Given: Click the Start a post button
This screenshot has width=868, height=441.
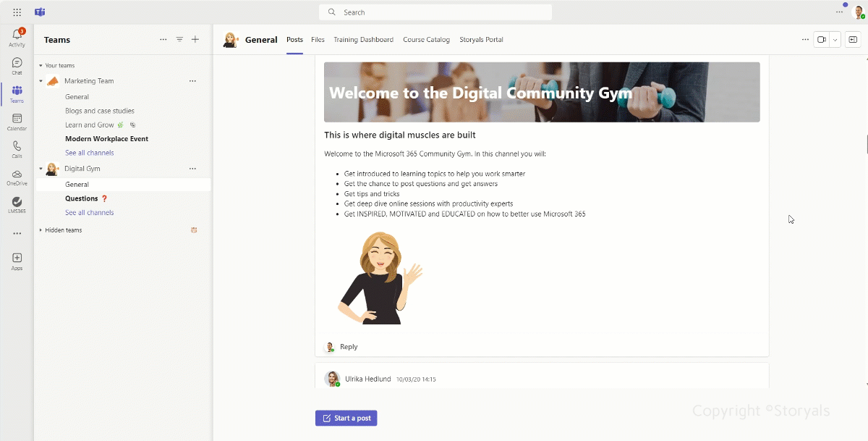Looking at the screenshot, I should point(346,418).
